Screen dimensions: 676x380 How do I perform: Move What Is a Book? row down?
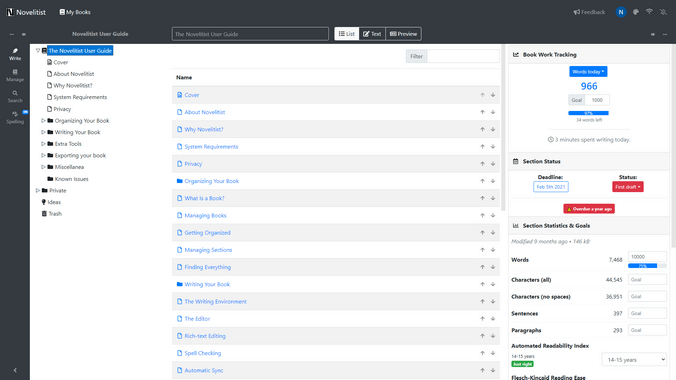point(493,198)
